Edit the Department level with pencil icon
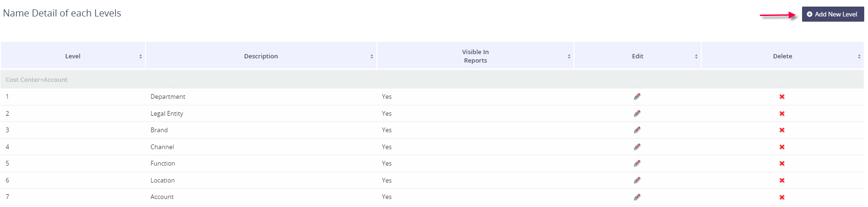 pyautogui.click(x=637, y=96)
